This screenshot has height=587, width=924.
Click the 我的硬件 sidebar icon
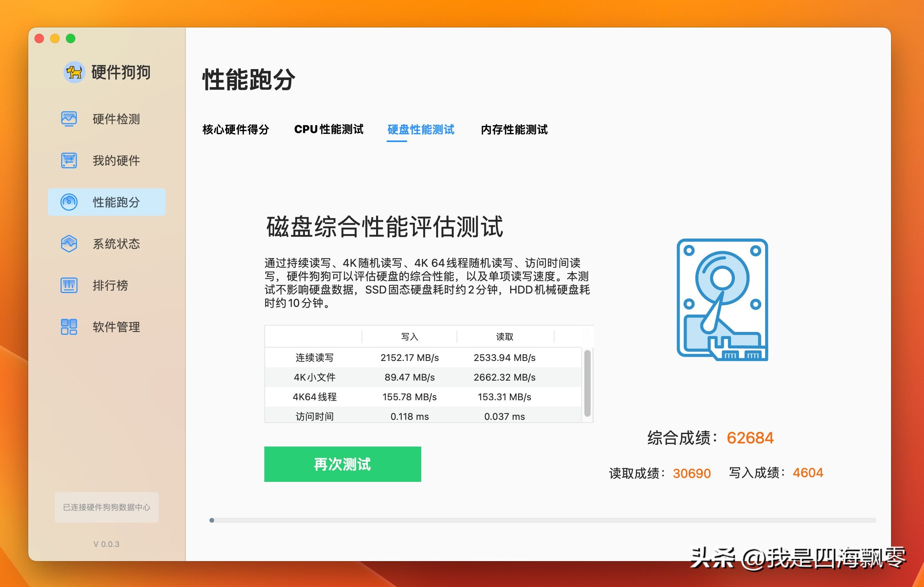pos(69,160)
